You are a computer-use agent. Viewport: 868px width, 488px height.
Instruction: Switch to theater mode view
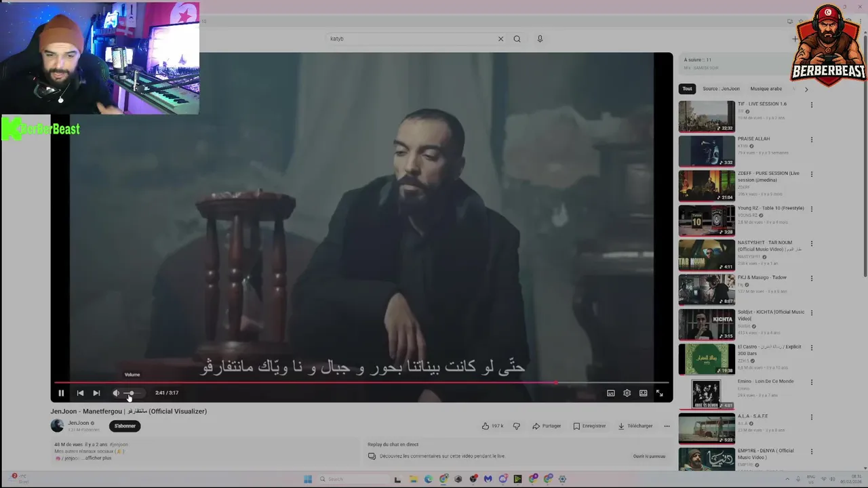(x=643, y=393)
